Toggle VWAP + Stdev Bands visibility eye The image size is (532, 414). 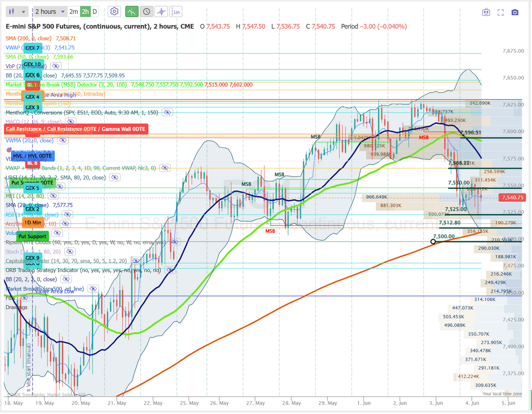[165, 168]
